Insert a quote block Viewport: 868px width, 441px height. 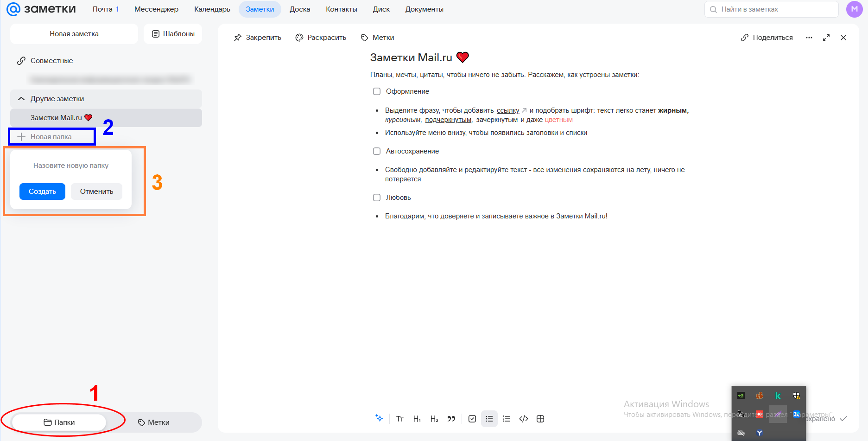[x=451, y=419]
